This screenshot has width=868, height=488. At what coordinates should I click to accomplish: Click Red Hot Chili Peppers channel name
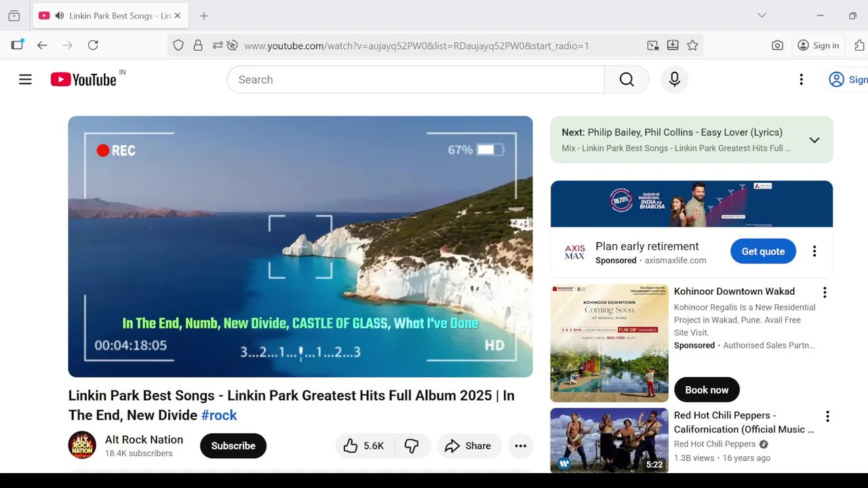(x=715, y=444)
